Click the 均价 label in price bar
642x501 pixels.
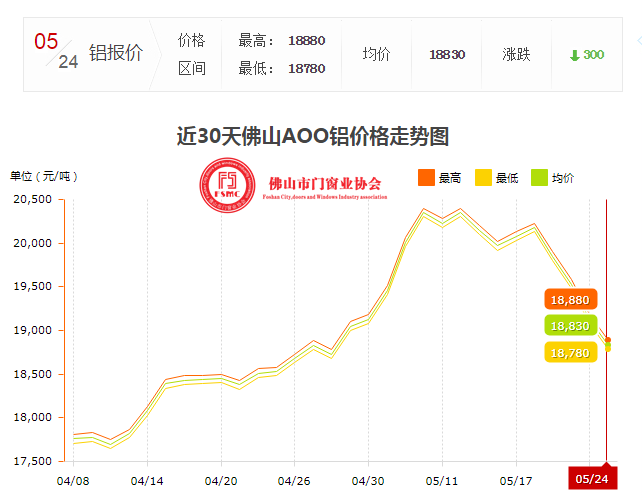[x=376, y=54]
